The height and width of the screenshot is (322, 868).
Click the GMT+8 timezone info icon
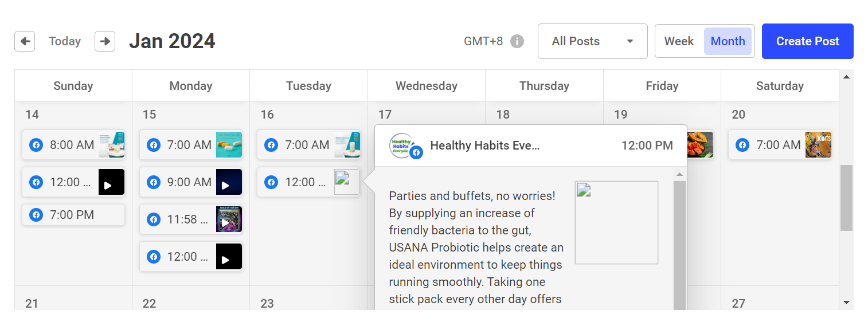517,41
